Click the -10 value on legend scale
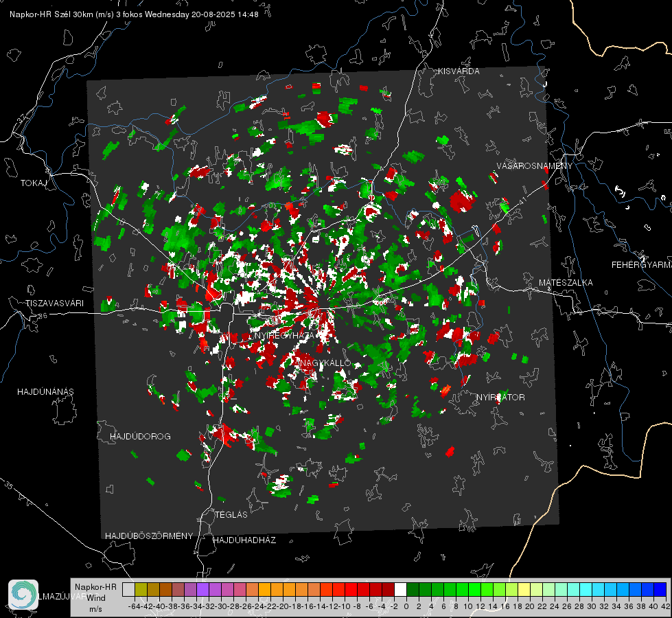672x618 pixels. pos(345,606)
